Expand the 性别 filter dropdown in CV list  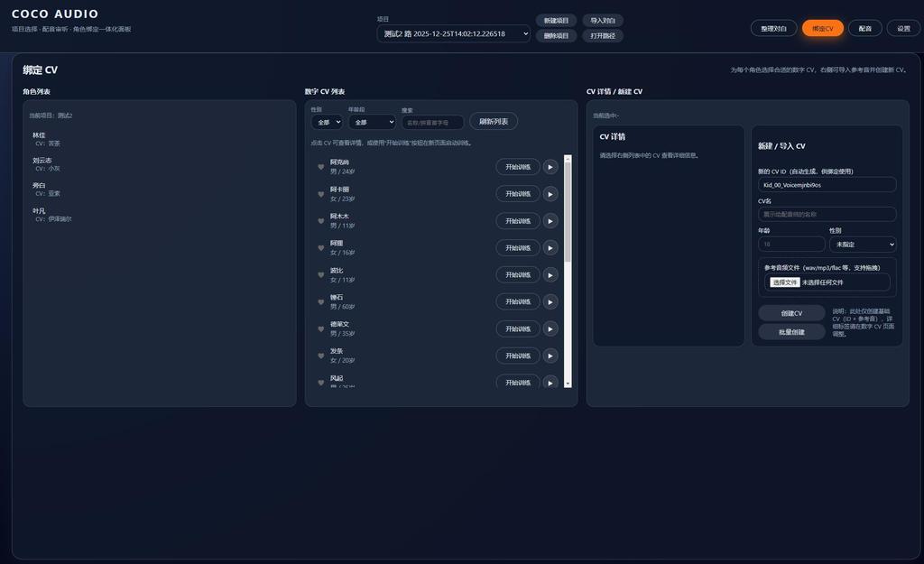[327, 122]
